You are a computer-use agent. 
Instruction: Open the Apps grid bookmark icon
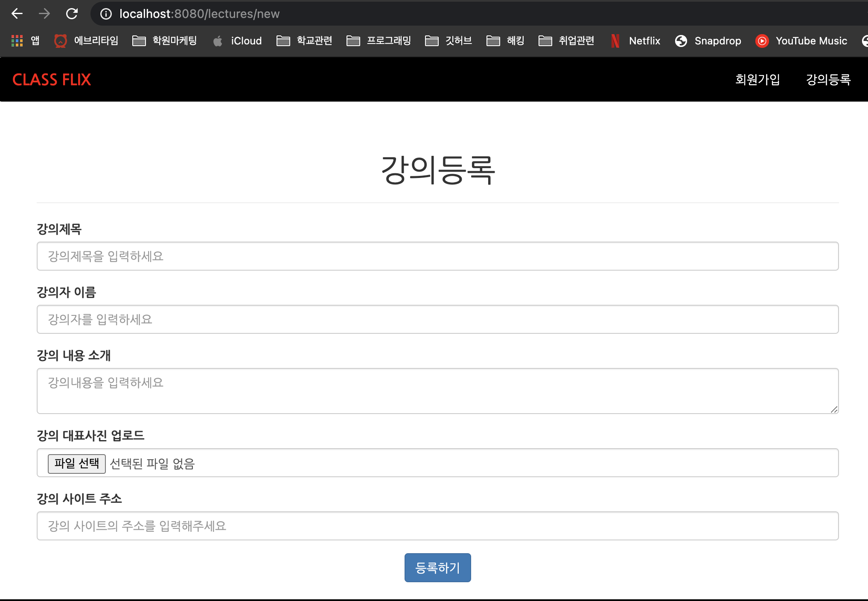coord(17,41)
